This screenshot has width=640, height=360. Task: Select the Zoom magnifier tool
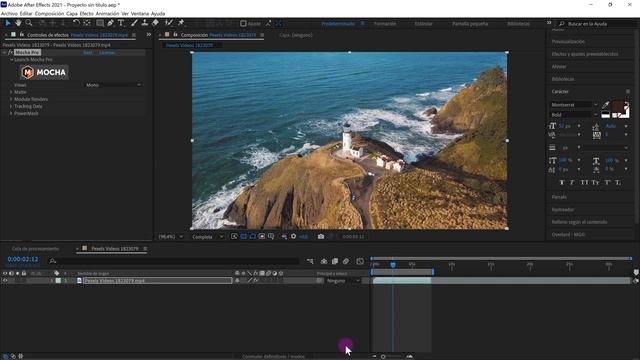pyautogui.click(x=29, y=23)
